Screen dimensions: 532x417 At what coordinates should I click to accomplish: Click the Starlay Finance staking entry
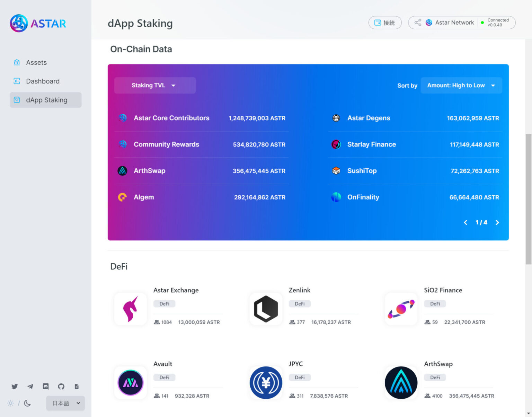click(372, 144)
